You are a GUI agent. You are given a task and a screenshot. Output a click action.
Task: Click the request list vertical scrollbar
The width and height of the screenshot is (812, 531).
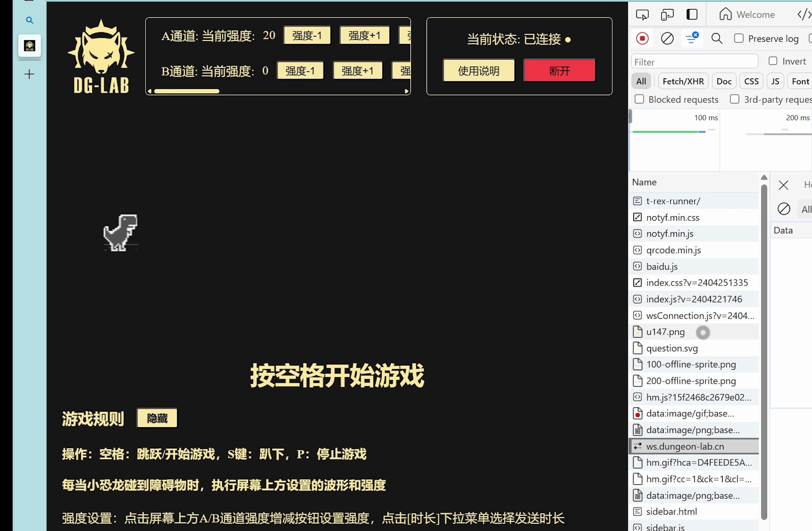[764, 352]
